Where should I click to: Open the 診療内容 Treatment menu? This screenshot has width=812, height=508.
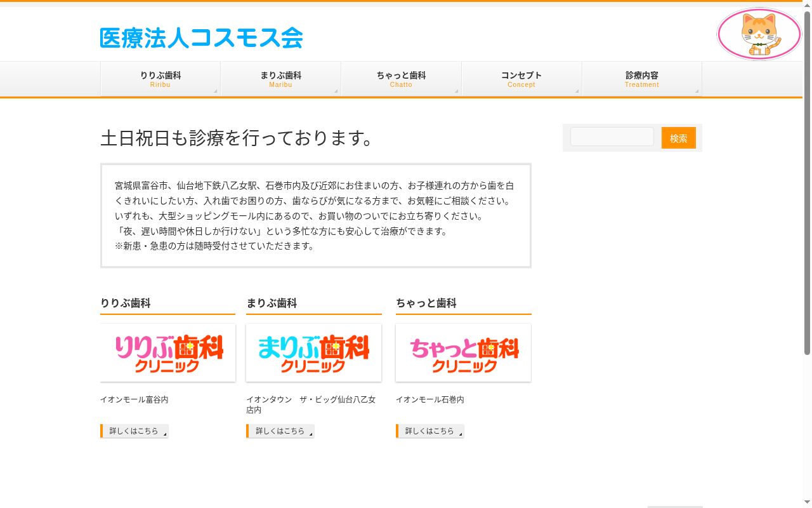click(641, 79)
